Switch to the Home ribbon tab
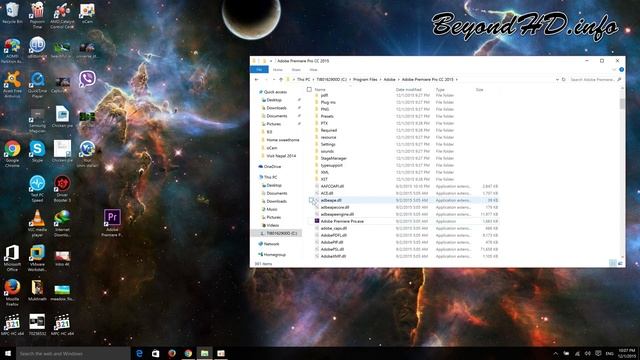Screen dimensions: 640x360 point(278,70)
